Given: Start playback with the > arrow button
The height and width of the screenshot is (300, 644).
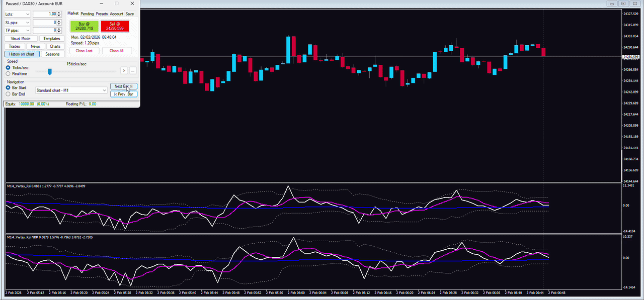Looking at the screenshot, I should [x=124, y=71].
